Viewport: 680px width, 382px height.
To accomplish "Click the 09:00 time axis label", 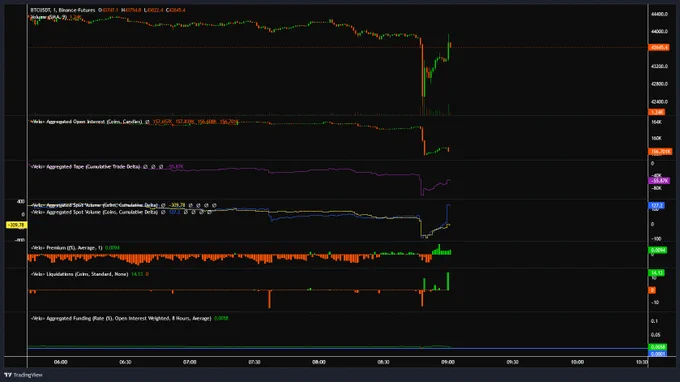I will 448,362.
